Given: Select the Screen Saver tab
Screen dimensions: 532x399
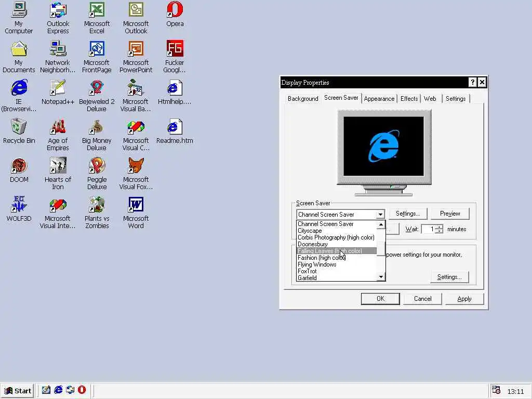Looking at the screenshot, I should (x=341, y=98).
